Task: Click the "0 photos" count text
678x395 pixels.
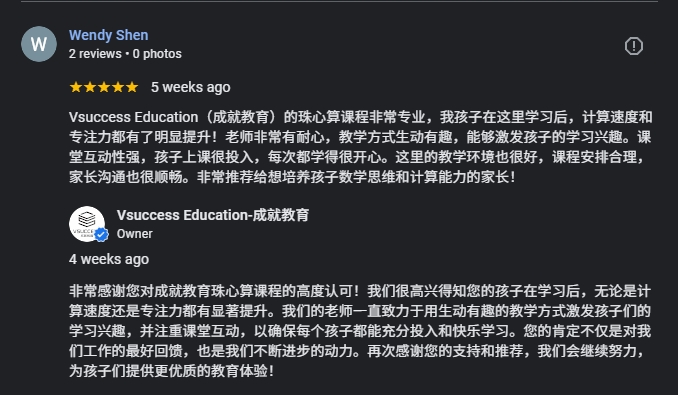Action: coord(157,54)
